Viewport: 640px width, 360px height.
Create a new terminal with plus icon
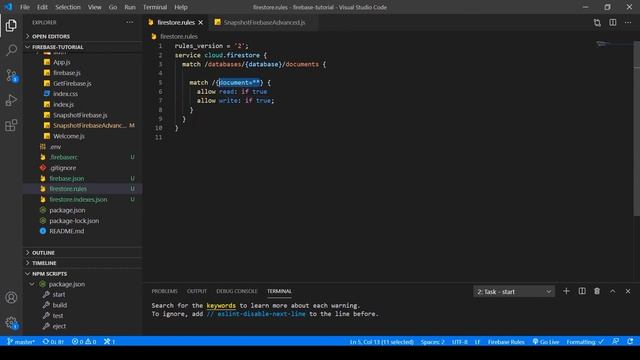[566, 291]
